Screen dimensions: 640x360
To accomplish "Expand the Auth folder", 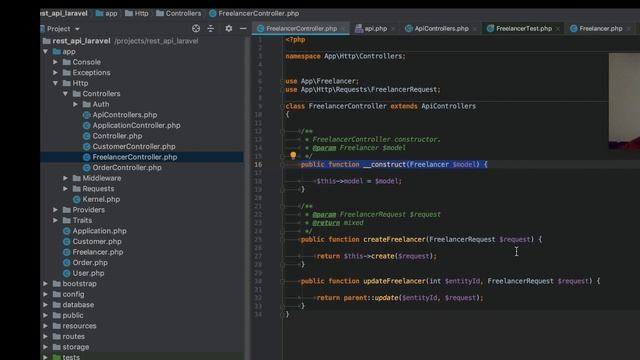I will [76, 104].
